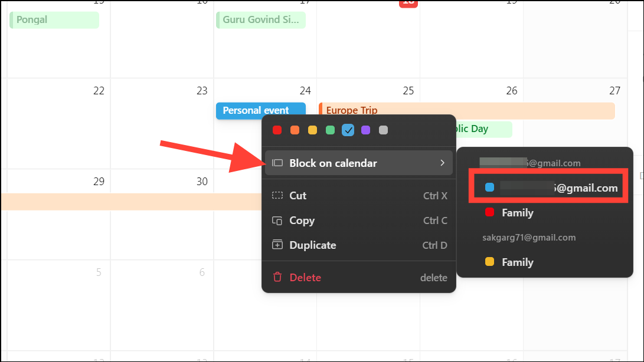This screenshot has width=644, height=362.
Task: Select the green color swatch
Action: [x=330, y=130]
